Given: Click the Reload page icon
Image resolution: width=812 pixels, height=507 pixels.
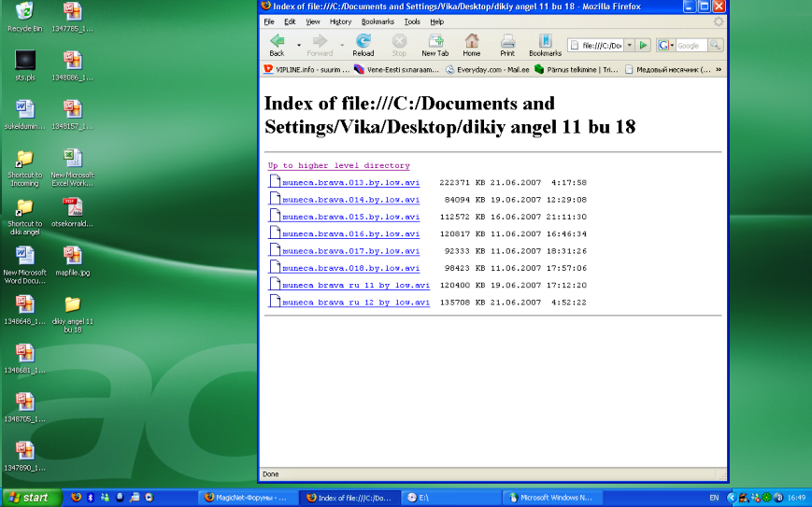Looking at the screenshot, I should tap(363, 43).
